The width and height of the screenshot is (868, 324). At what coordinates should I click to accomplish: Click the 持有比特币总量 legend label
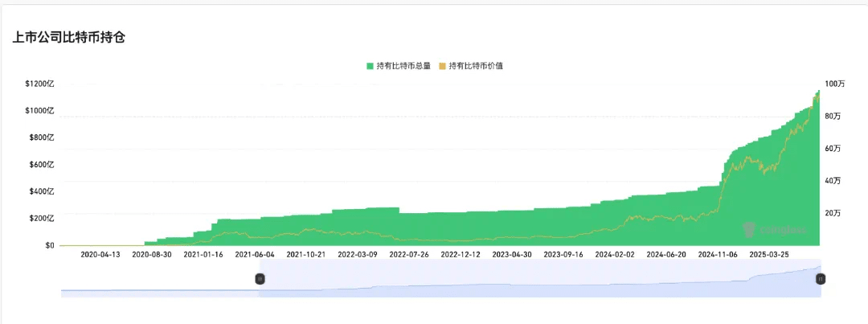pyautogui.click(x=403, y=66)
